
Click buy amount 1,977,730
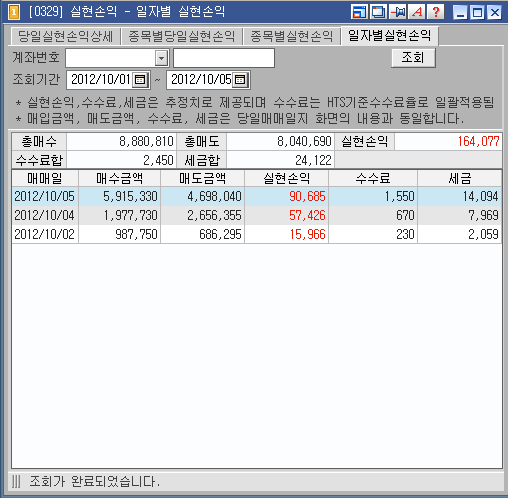pos(130,215)
